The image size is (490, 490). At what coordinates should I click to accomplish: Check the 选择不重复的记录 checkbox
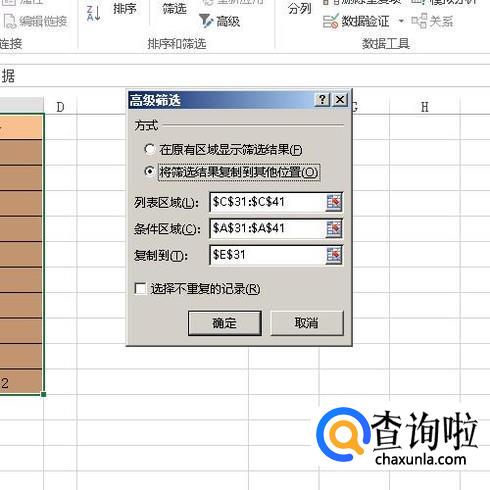click(140, 288)
